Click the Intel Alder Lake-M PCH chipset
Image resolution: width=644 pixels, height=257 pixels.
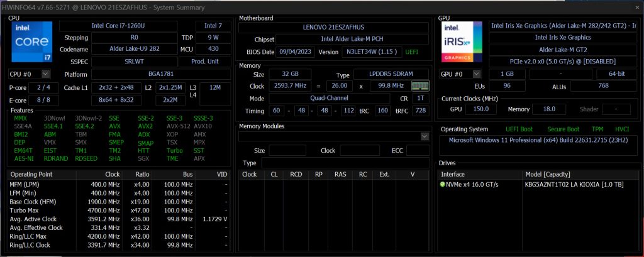(x=352, y=40)
